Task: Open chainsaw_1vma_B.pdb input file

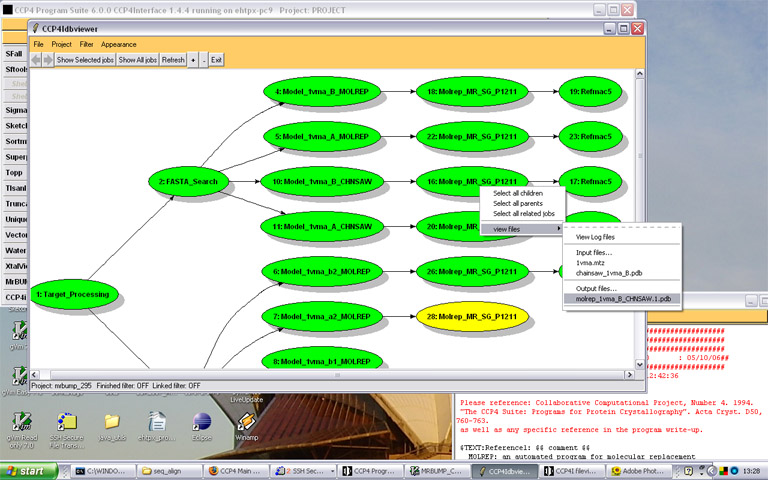Action: (x=622, y=273)
